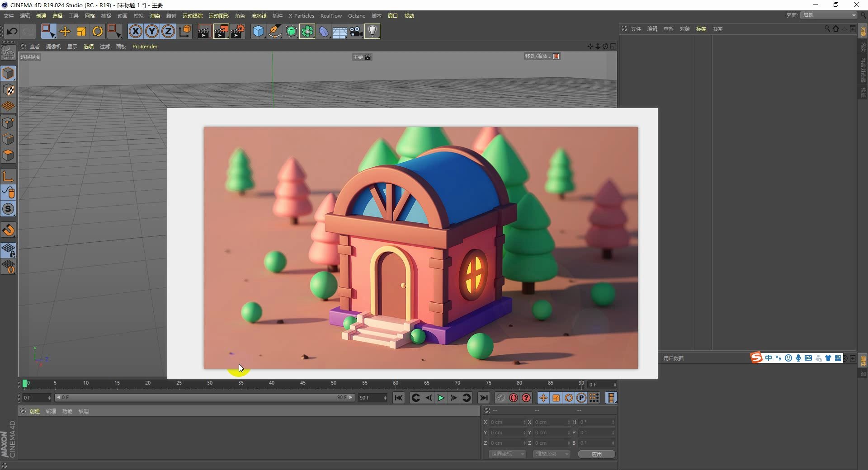The image size is (868, 470).
Task: Toggle the X axis lock
Action: 135,31
